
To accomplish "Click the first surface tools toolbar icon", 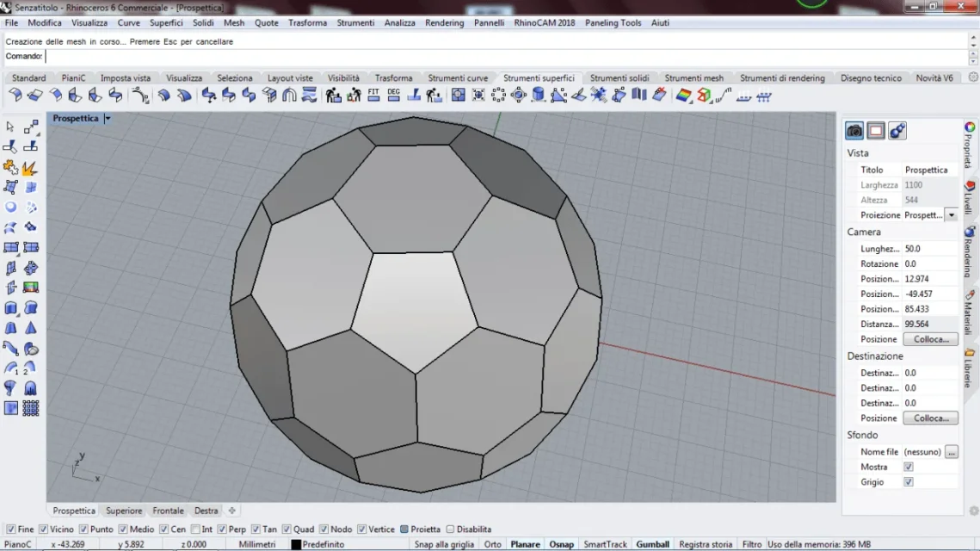I will coord(15,95).
